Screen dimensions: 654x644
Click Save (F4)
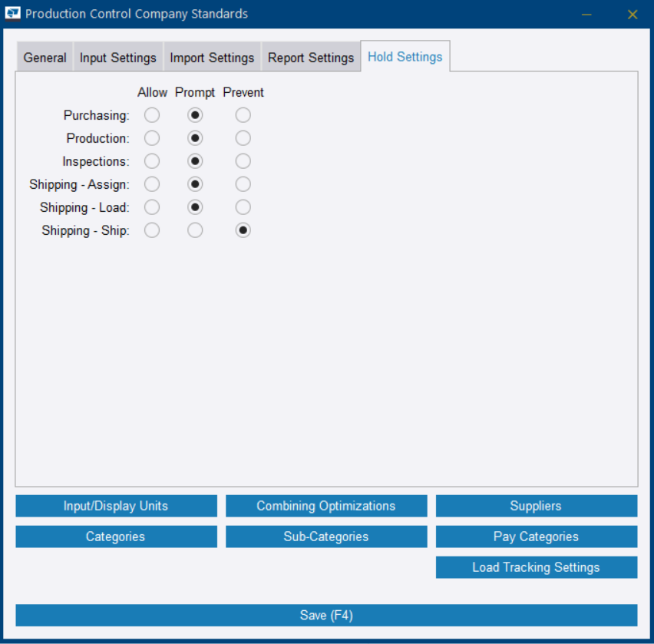(326, 616)
